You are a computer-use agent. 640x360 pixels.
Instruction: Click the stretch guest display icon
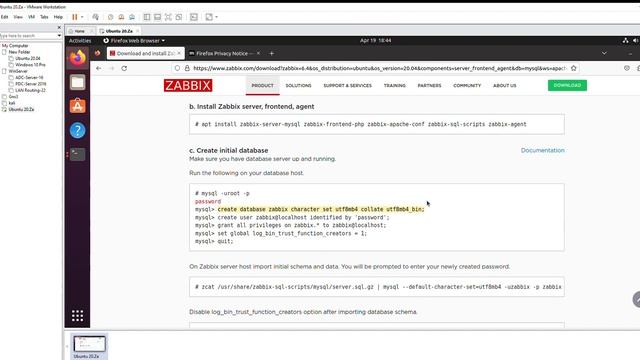209,17
